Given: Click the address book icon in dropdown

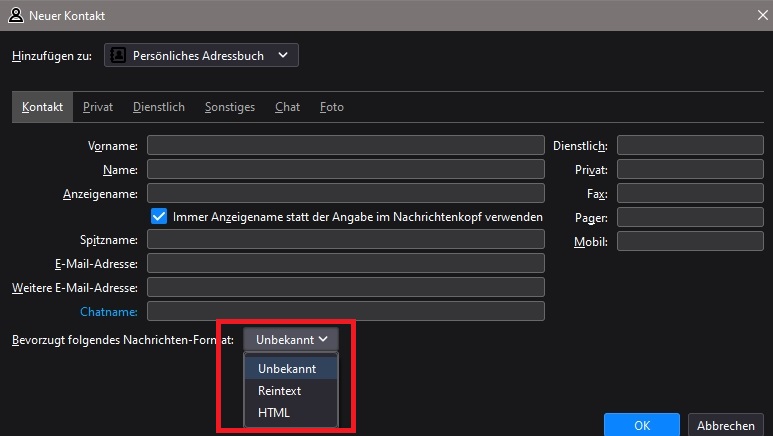Looking at the screenshot, I should [x=119, y=56].
